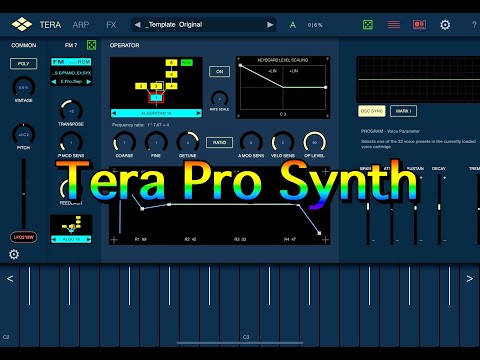This screenshot has width=480, height=360.
Task: Select operator 4 box in the algorithm display
Action: [171, 86]
